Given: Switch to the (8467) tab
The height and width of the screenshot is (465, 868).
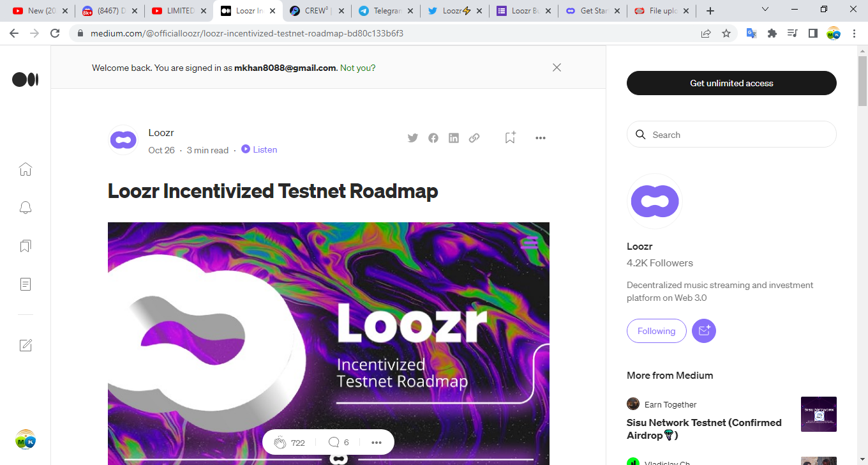Looking at the screenshot, I should (x=110, y=11).
